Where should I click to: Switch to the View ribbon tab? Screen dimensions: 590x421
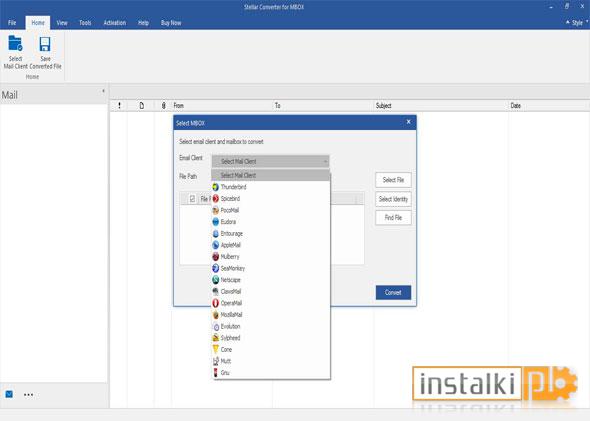pyautogui.click(x=62, y=23)
